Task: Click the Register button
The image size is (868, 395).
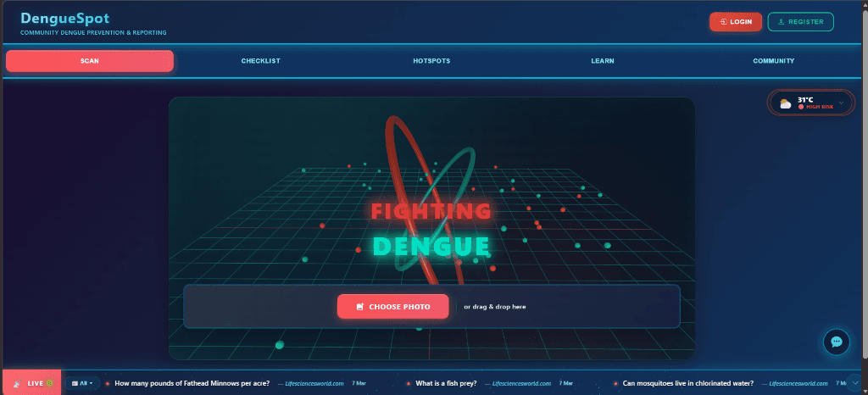Action: coord(801,21)
